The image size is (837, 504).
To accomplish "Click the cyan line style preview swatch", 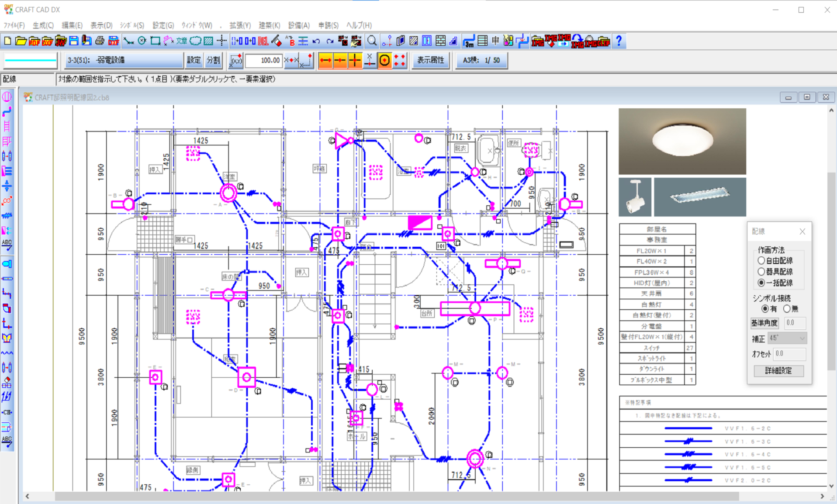I will (29, 60).
